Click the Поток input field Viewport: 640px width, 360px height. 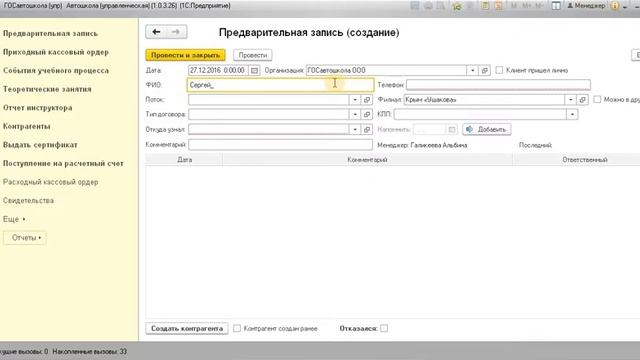pos(269,100)
